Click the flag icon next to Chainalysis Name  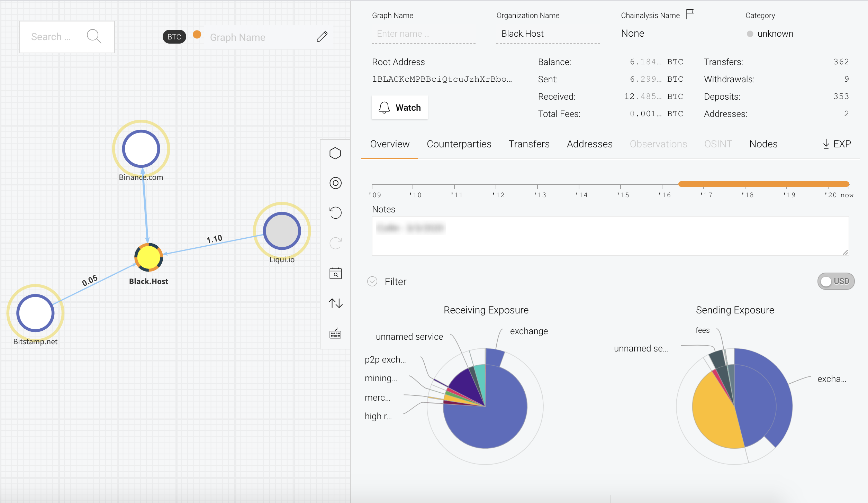click(690, 14)
